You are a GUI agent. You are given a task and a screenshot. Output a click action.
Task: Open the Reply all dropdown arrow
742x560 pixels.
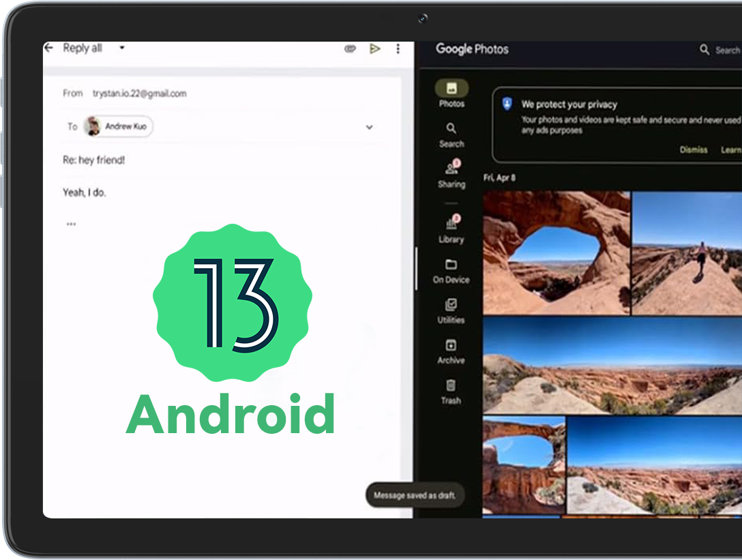[122, 48]
